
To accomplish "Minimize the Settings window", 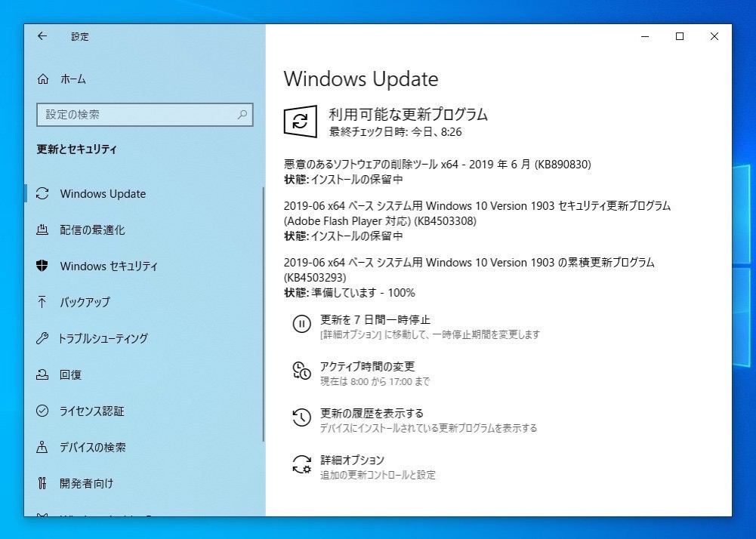I will [x=645, y=36].
